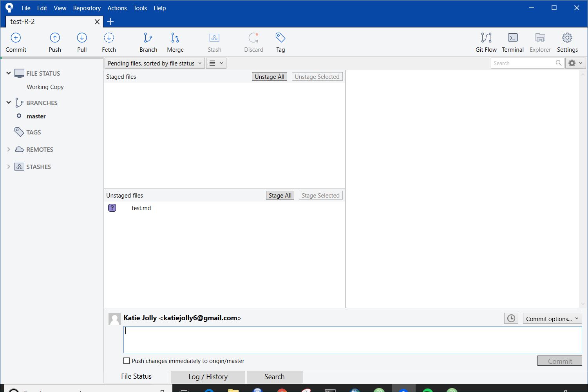Image resolution: width=588 pixels, height=392 pixels.
Task: Click the branch icon beside BRANCHES
Action: coord(19,103)
